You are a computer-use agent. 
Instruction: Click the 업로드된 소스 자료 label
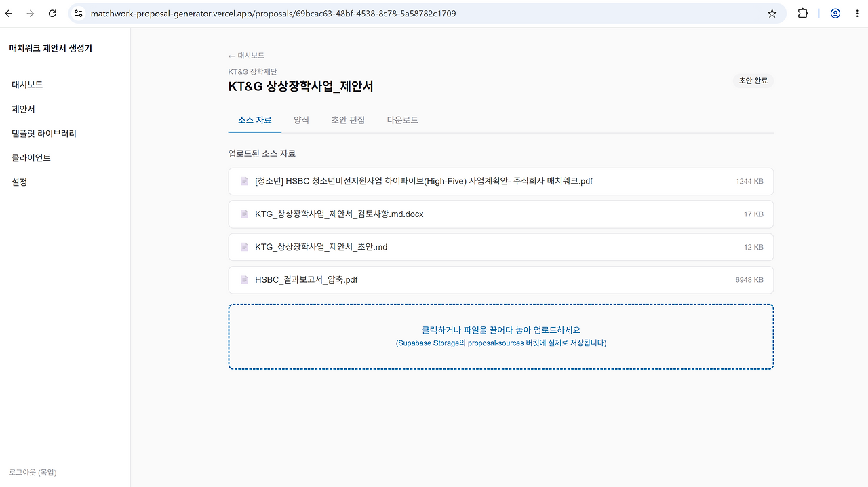(x=262, y=154)
